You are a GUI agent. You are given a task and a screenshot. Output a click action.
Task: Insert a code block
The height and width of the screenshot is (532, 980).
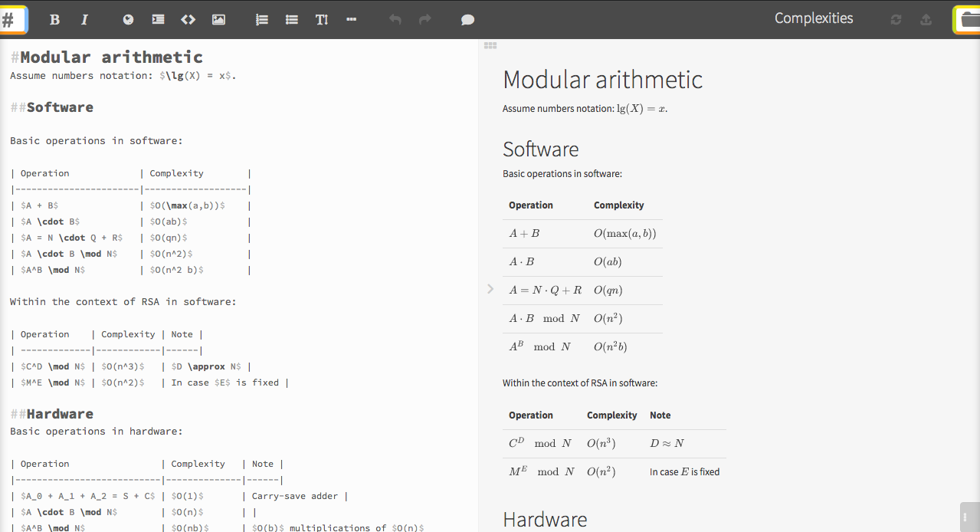pos(188,19)
